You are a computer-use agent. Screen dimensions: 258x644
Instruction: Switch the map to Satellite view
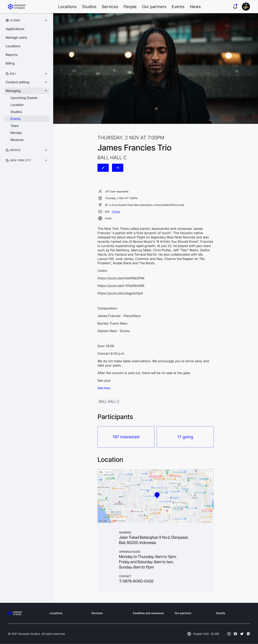[x=107, y=472]
